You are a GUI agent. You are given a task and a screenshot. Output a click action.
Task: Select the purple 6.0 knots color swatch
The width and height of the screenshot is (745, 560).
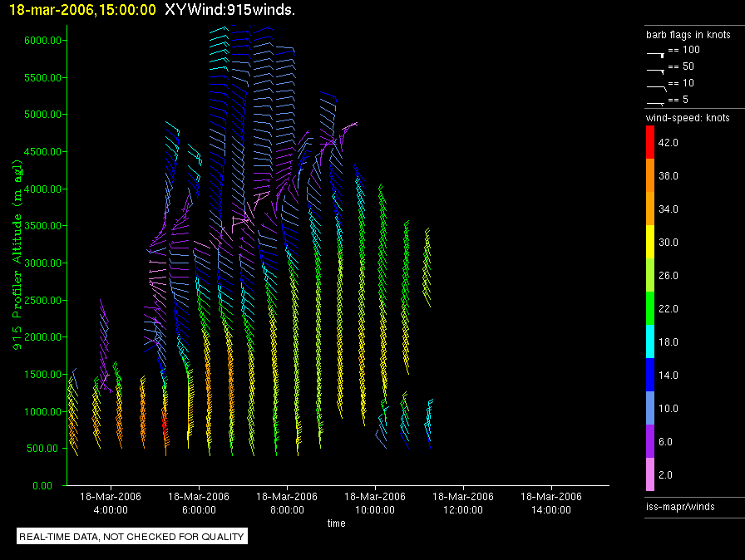651,441
